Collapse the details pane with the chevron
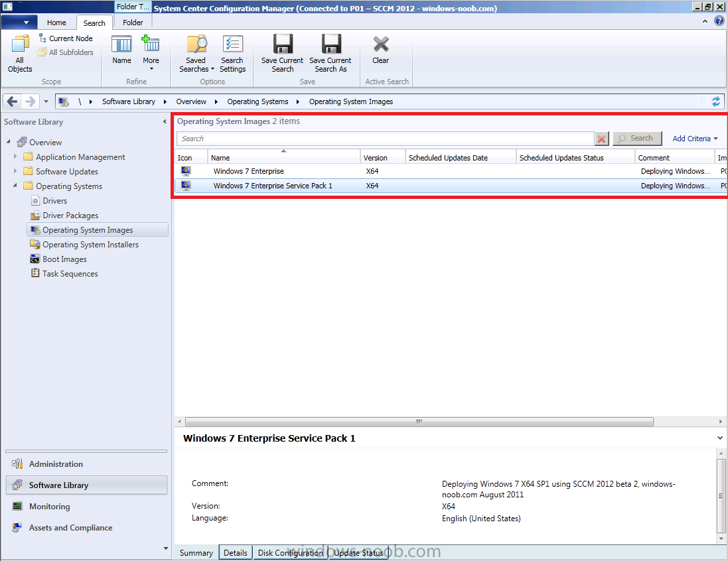Image resolution: width=728 pixels, height=561 pixels. pos(719,438)
